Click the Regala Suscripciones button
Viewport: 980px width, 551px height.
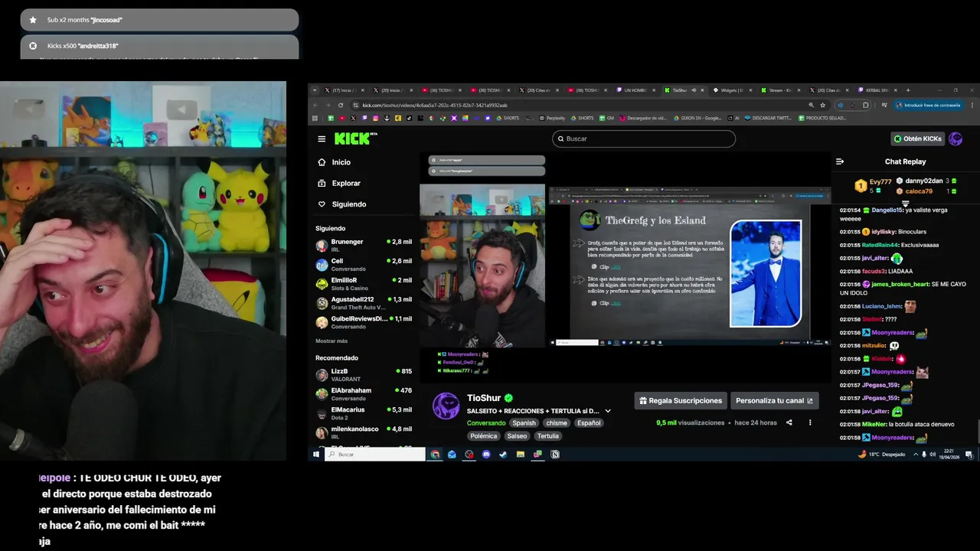[x=681, y=400]
